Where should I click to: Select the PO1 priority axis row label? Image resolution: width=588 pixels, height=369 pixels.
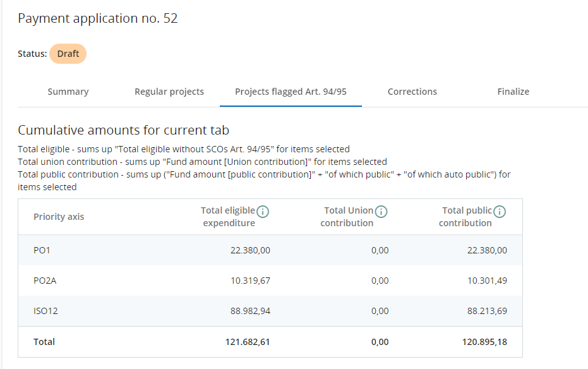click(42, 250)
